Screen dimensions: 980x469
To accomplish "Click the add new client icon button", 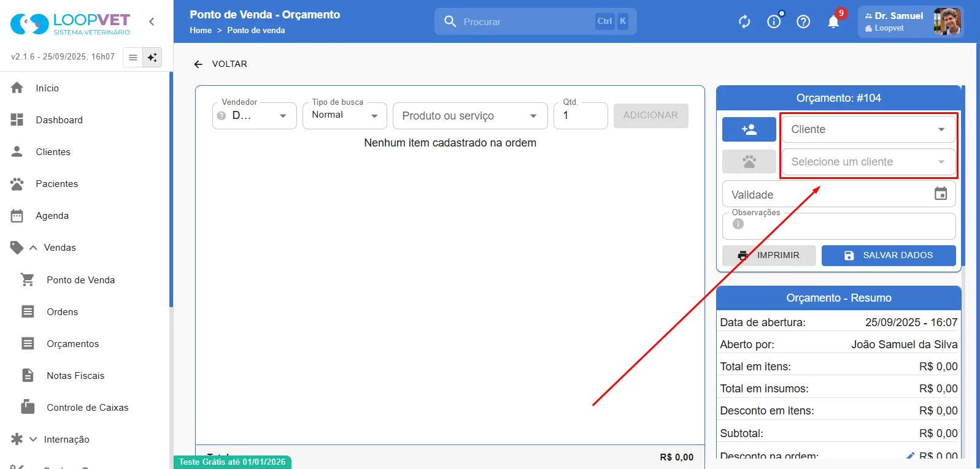I will coord(749,129).
